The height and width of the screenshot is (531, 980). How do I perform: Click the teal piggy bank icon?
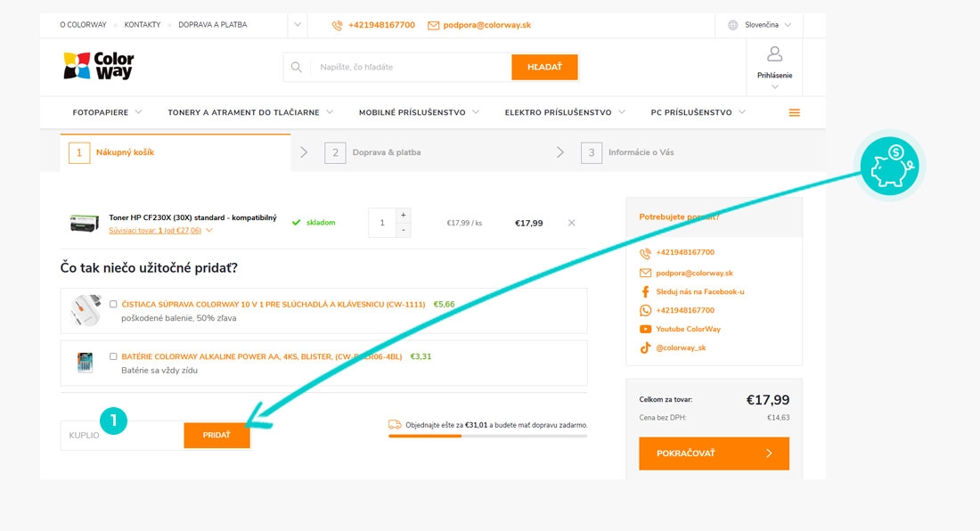tap(889, 167)
